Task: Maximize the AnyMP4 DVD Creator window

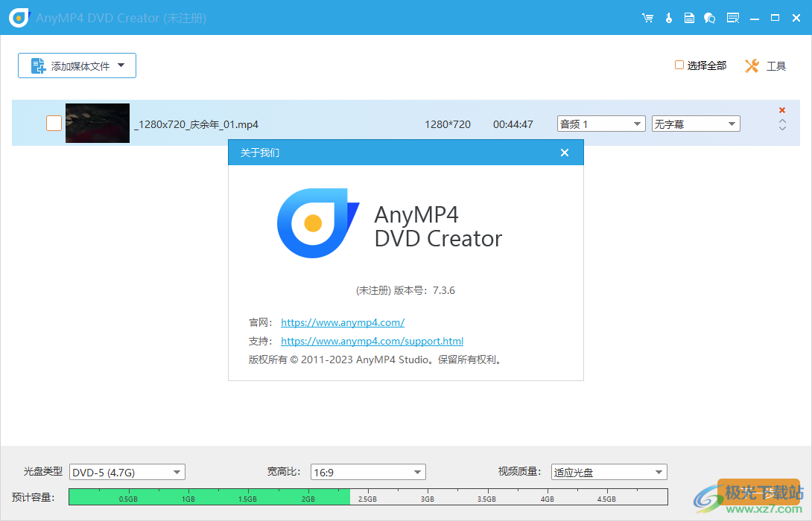Action: click(775, 18)
